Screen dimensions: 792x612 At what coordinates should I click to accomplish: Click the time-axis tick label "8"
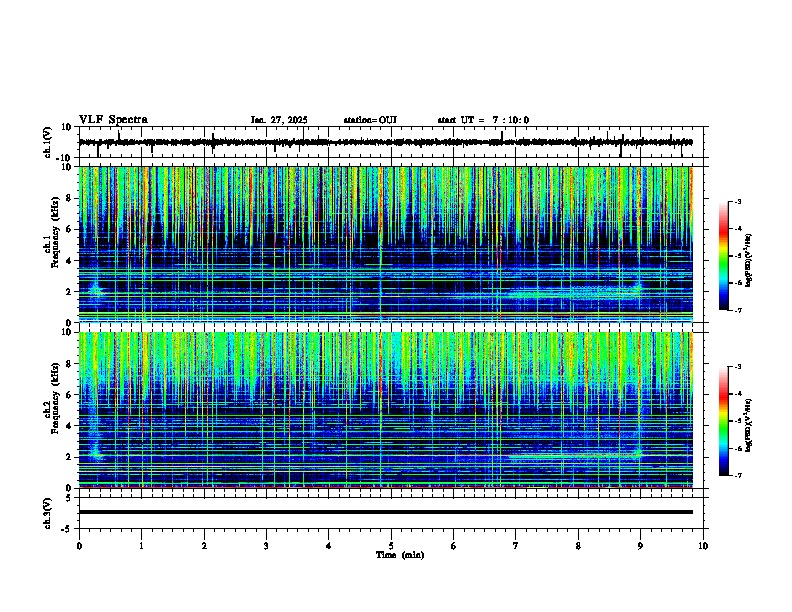click(x=578, y=546)
